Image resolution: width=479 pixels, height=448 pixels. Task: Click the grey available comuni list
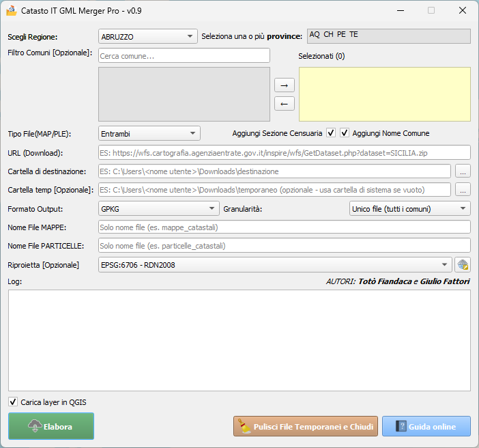(x=184, y=94)
